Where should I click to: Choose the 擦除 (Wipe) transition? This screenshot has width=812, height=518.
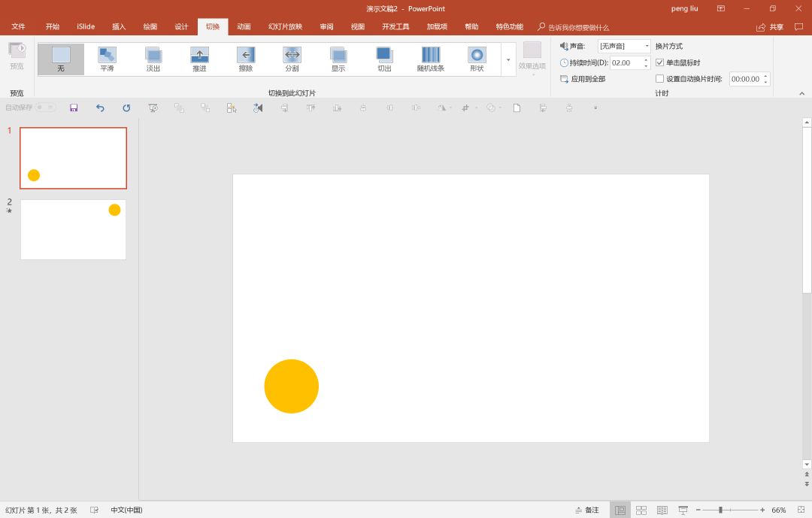246,59
